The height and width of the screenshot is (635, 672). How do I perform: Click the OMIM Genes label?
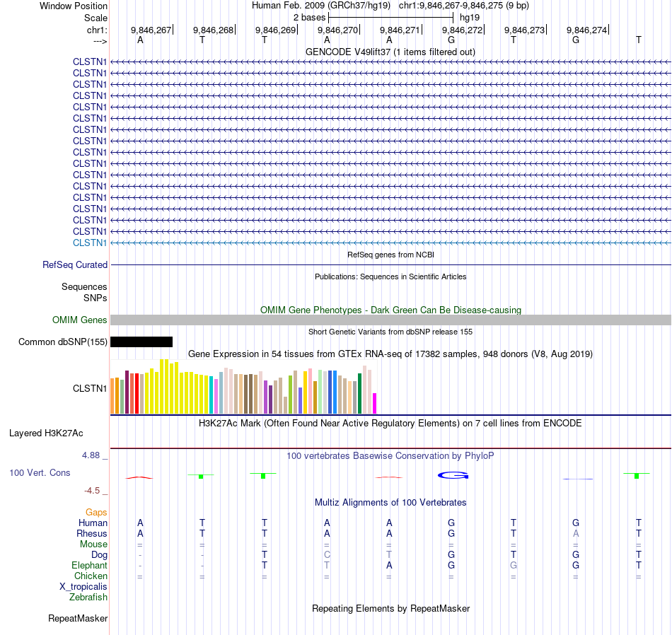pos(80,320)
